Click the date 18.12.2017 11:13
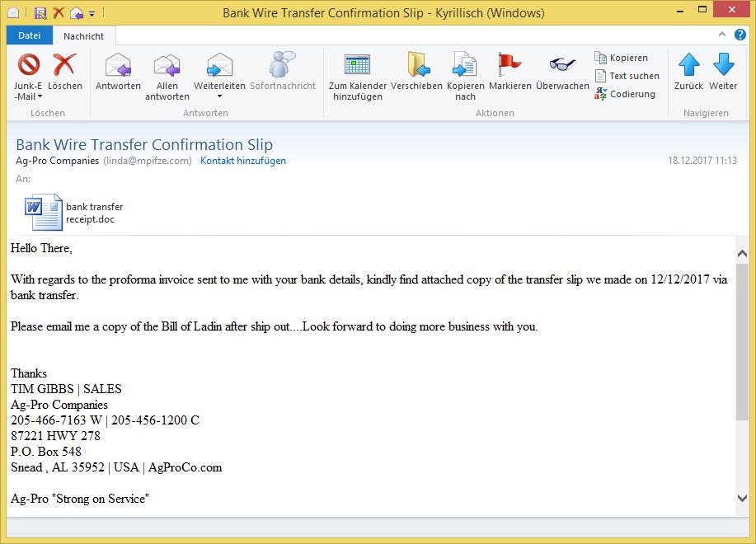Viewport: 756px width, 544px height. coord(702,161)
